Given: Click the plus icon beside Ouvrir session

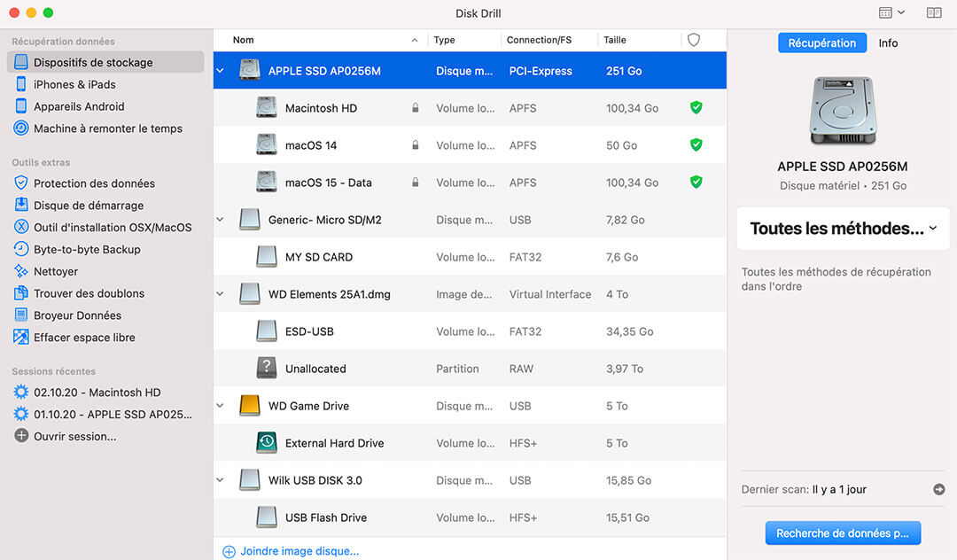Looking at the screenshot, I should click(21, 436).
